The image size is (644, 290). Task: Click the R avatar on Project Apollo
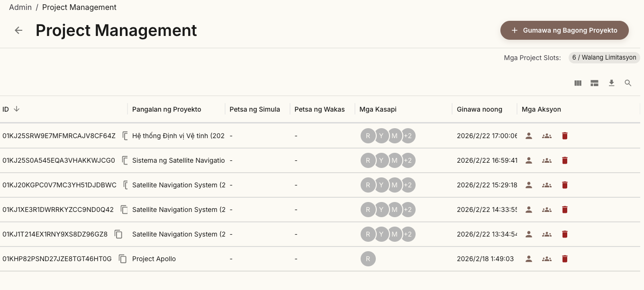[x=368, y=259]
